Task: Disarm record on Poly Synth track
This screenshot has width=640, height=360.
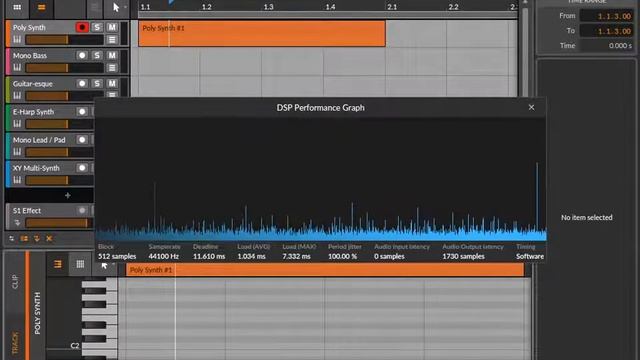Action: (x=82, y=27)
